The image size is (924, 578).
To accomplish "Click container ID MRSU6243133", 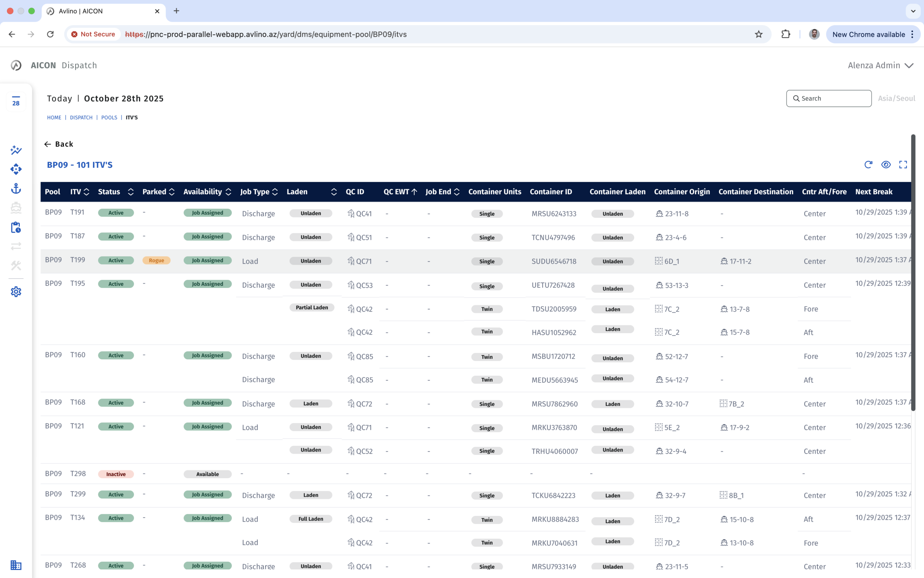I will 554,214.
